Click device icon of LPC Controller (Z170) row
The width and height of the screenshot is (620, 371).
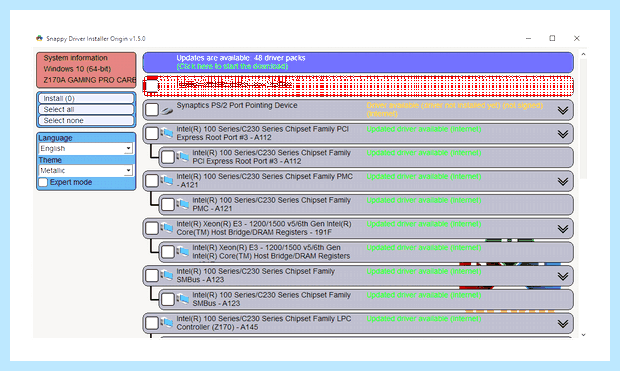[x=166, y=323]
